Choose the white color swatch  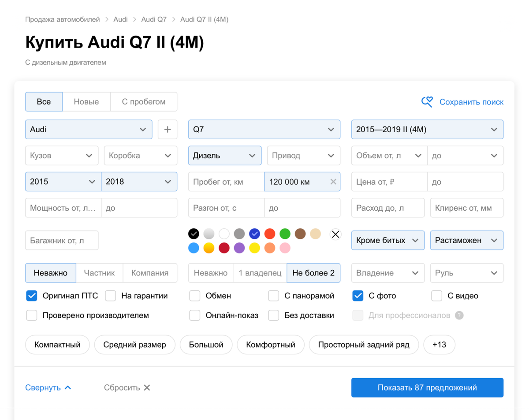click(x=224, y=234)
